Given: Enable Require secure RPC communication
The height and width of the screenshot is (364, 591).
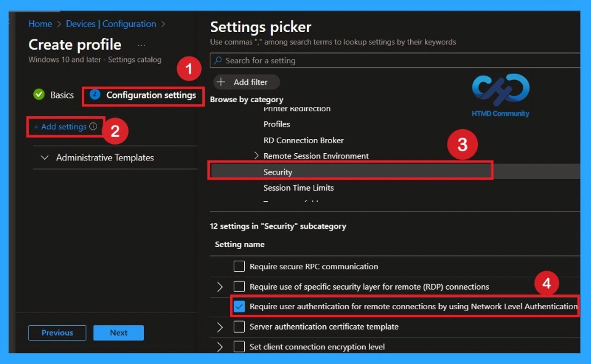Looking at the screenshot, I should (238, 266).
